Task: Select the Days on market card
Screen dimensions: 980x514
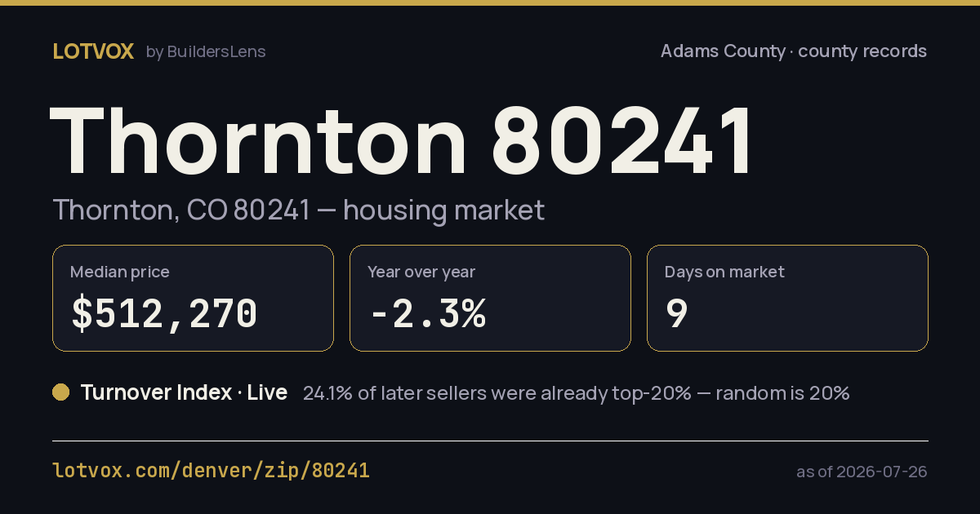Action: point(787,299)
